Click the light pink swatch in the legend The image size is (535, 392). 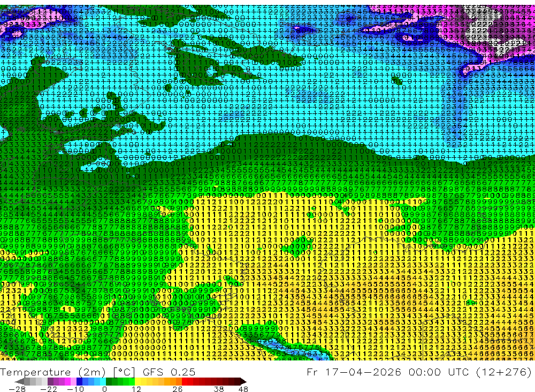[x=73, y=381]
